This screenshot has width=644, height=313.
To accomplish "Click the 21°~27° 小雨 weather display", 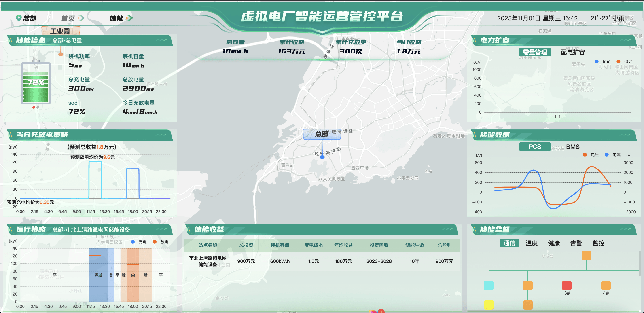I will pyautogui.click(x=608, y=18).
